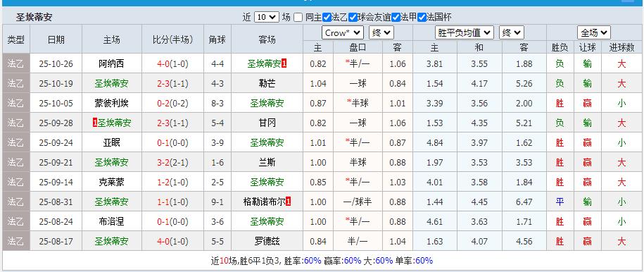This screenshot has width=644, height=272.
Task: Click the 6.47 away odds cell
Action: click(524, 202)
